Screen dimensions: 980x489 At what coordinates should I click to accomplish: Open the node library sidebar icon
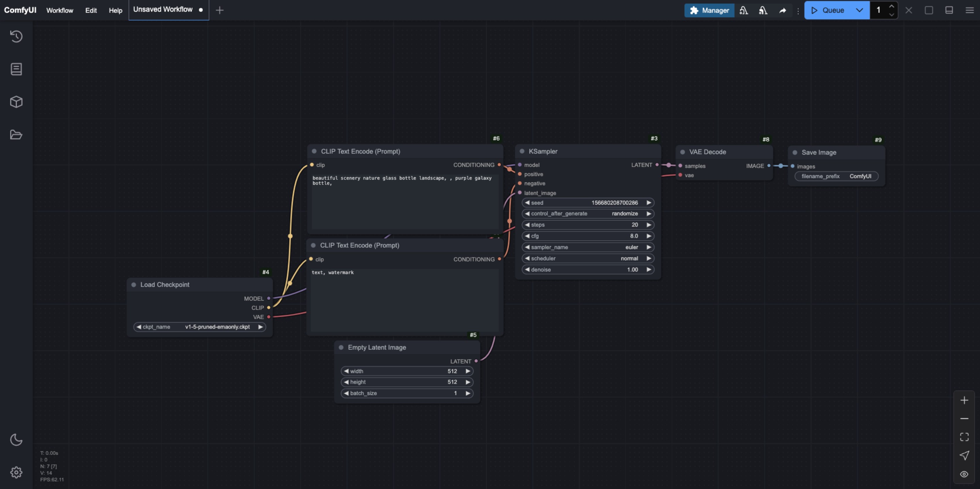click(x=16, y=69)
